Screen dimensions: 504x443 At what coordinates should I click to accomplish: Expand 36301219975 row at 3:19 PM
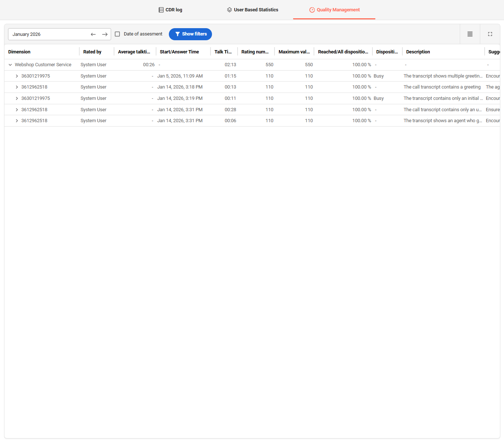pyautogui.click(x=17, y=98)
